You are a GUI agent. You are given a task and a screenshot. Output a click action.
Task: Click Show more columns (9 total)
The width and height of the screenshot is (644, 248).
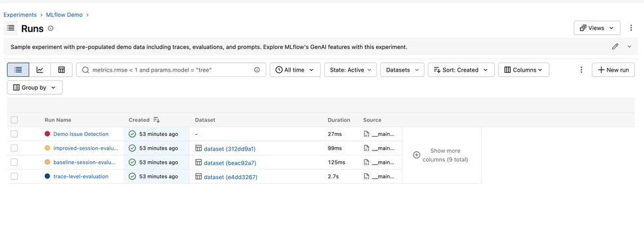click(442, 155)
